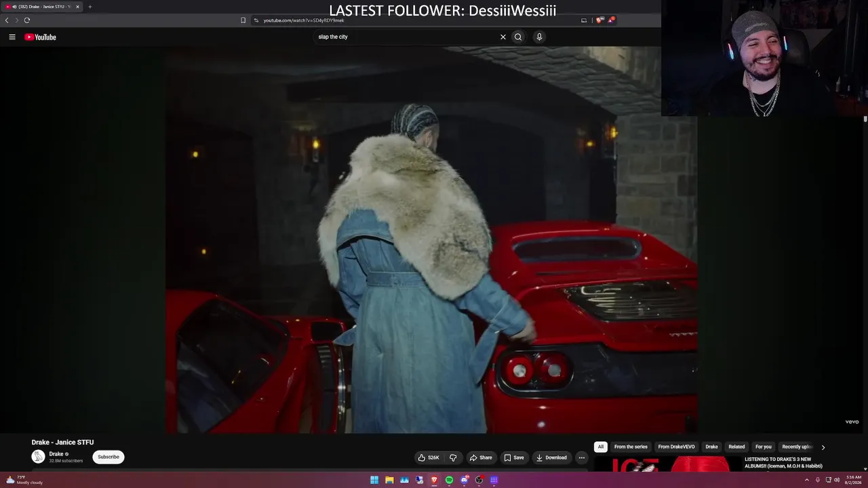Open more actions three-dot menu
This screenshot has width=868, height=488.
tap(581, 457)
